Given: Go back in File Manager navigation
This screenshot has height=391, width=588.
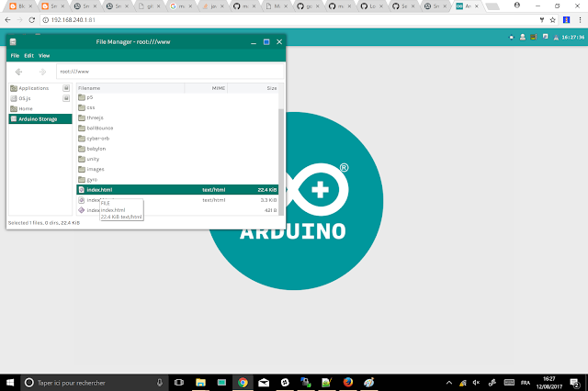Looking at the screenshot, I should point(18,72).
